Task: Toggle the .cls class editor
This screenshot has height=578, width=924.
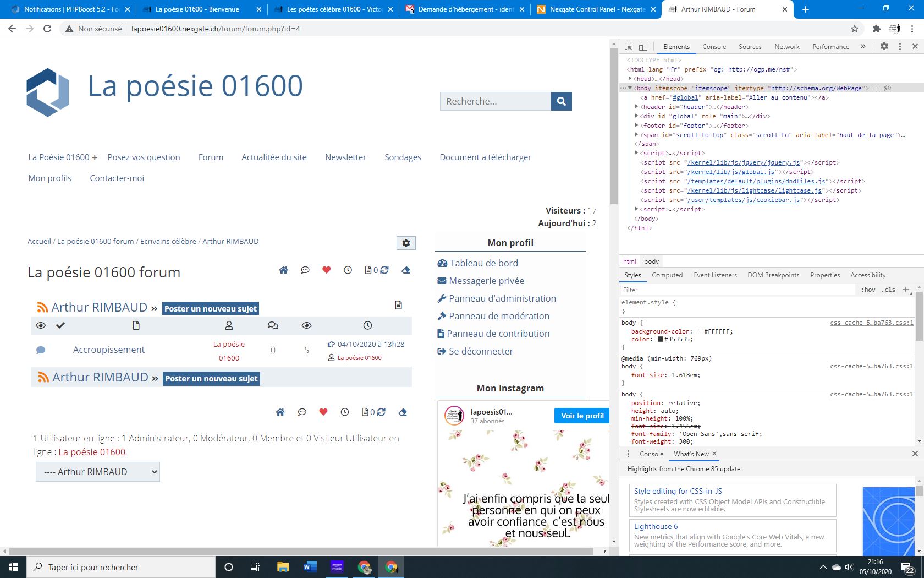Action: 888,290
